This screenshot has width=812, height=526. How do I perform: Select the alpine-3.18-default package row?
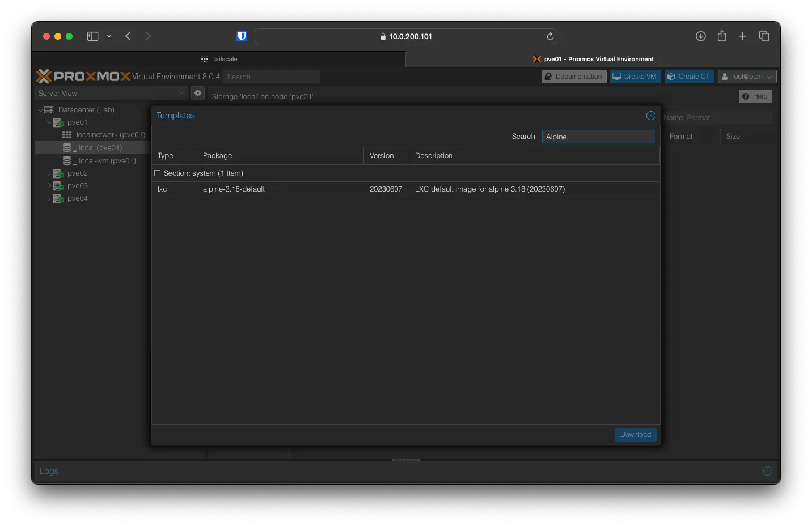(406, 189)
